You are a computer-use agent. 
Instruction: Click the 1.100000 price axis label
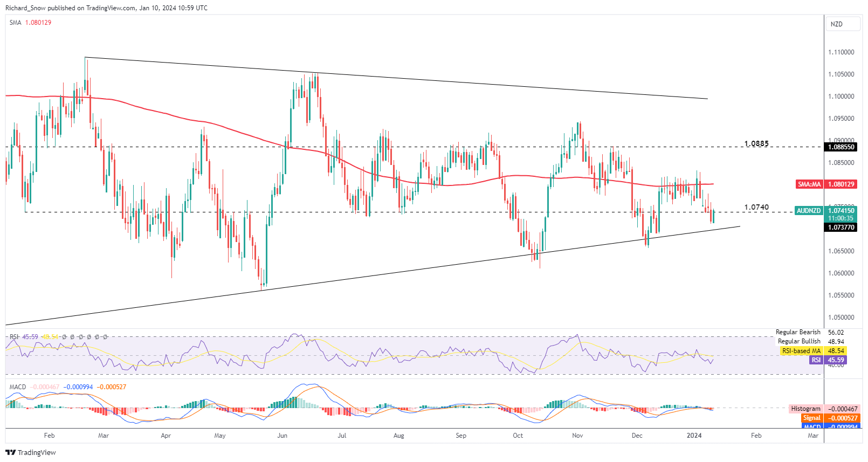pyautogui.click(x=841, y=96)
